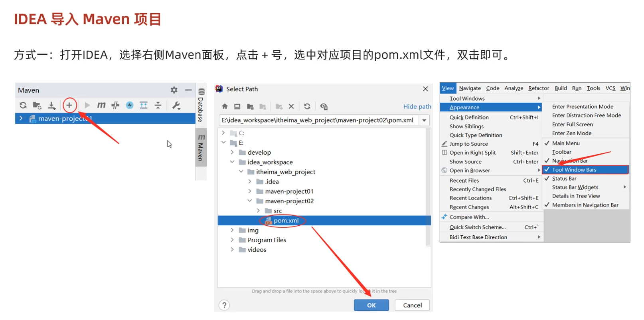Refresh file tree icon in Select Path

[307, 106]
